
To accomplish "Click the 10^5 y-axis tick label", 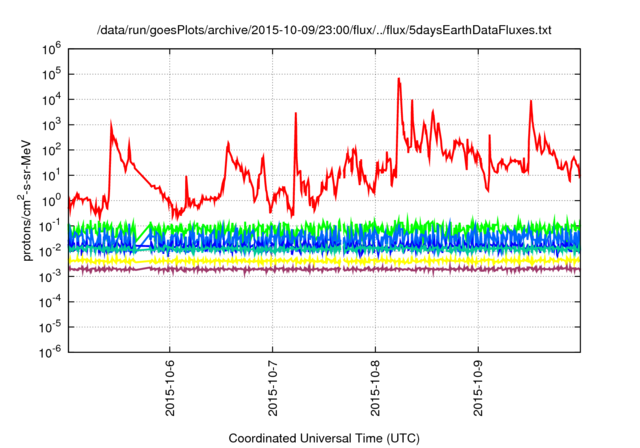I will (51, 75).
